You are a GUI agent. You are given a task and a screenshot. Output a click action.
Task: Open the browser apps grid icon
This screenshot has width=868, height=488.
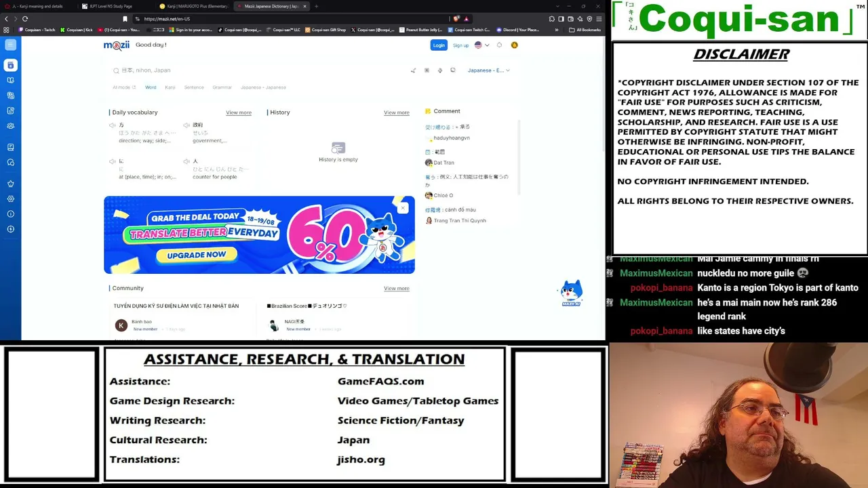6,30
